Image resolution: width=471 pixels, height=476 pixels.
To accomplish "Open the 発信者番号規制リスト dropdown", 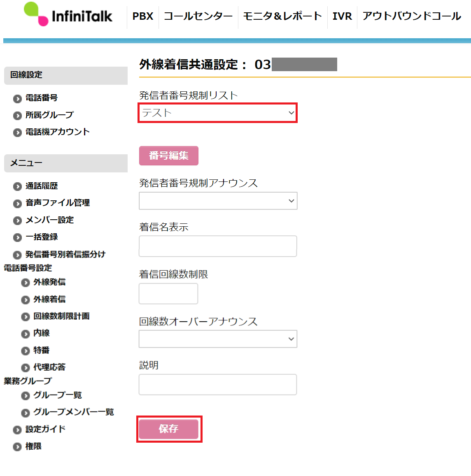I will tap(217, 113).
